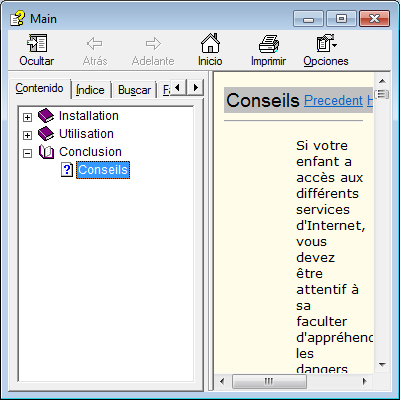Click the Main window help icon

17,18
